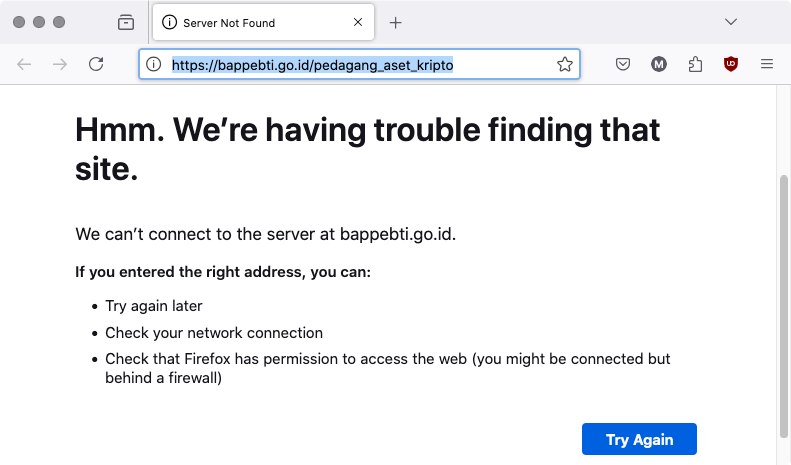The height and width of the screenshot is (465, 791).
Task: Click the macOS green zoom button
Action: click(x=59, y=22)
